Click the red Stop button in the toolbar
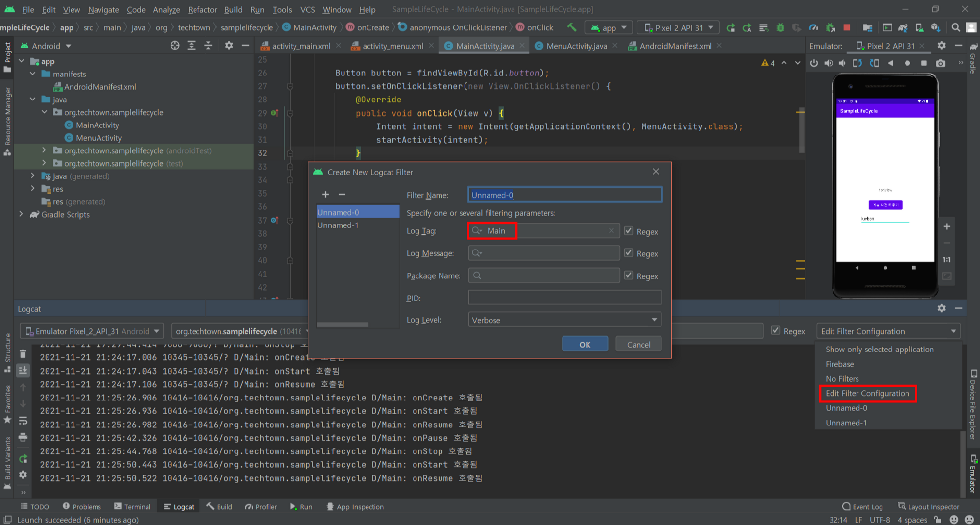The height and width of the screenshot is (525, 980). point(847,27)
